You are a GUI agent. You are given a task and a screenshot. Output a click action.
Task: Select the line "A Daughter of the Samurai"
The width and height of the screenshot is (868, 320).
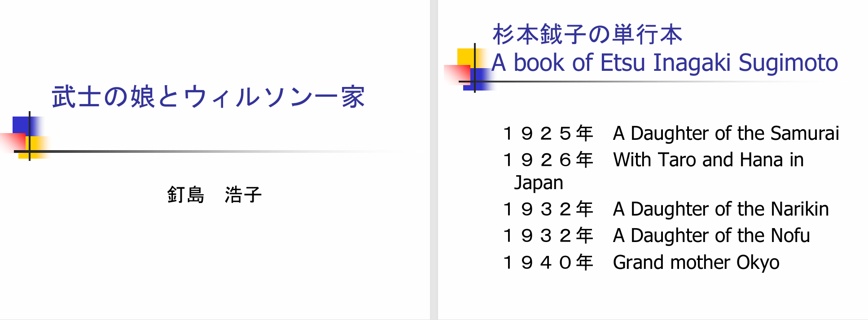click(726, 133)
